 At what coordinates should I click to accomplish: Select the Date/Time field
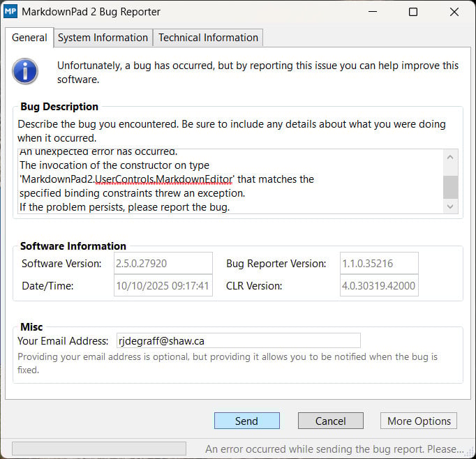[163, 285]
